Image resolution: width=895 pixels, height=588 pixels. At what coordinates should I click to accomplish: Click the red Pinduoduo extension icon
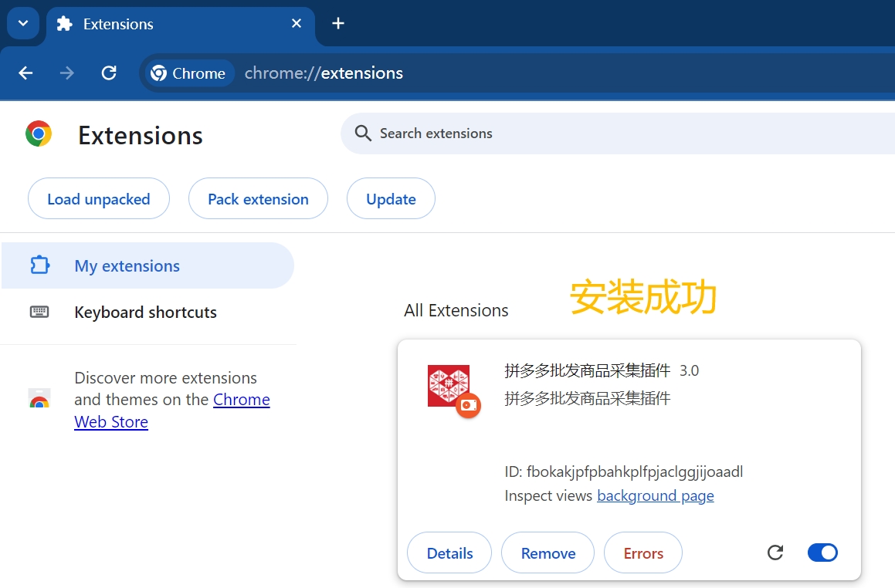(449, 386)
